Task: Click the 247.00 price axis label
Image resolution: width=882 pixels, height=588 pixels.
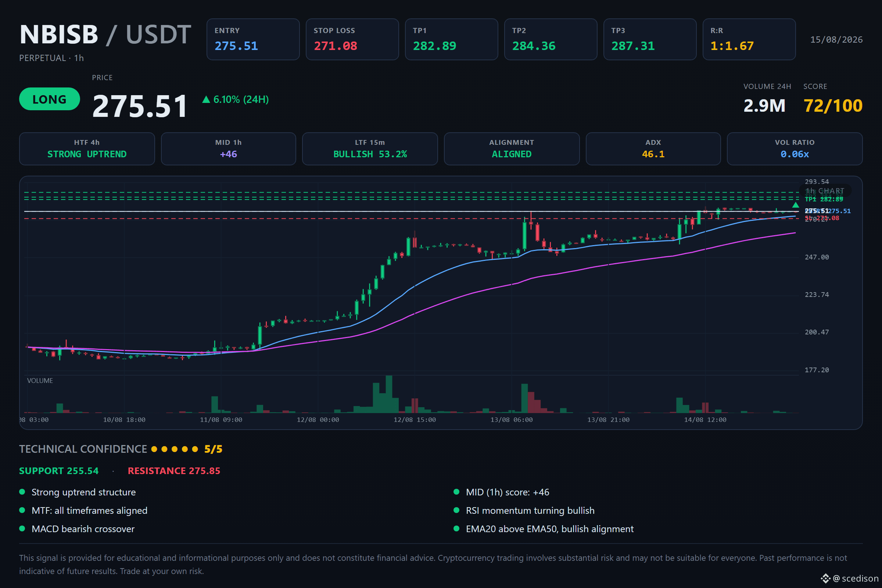Action: click(x=817, y=257)
